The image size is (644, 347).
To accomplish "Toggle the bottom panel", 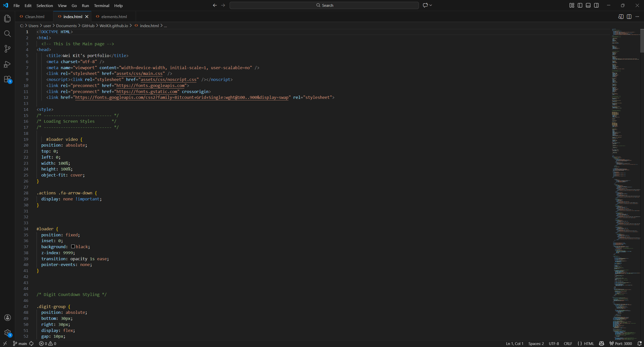I will pyautogui.click(x=588, y=5).
